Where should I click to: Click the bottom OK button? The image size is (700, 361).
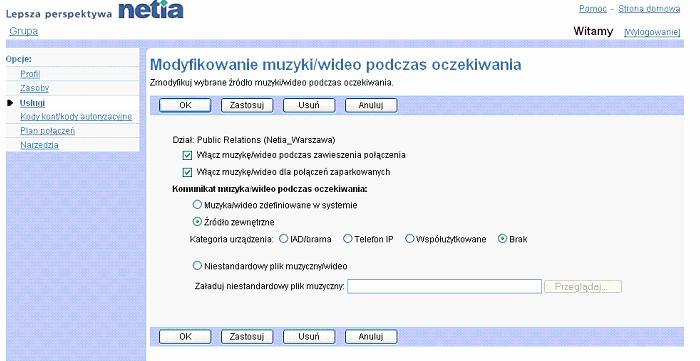(185, 336)
